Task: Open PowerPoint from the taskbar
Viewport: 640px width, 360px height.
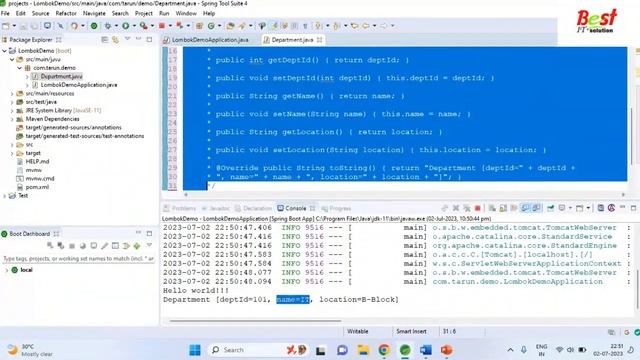Action: 447,350
